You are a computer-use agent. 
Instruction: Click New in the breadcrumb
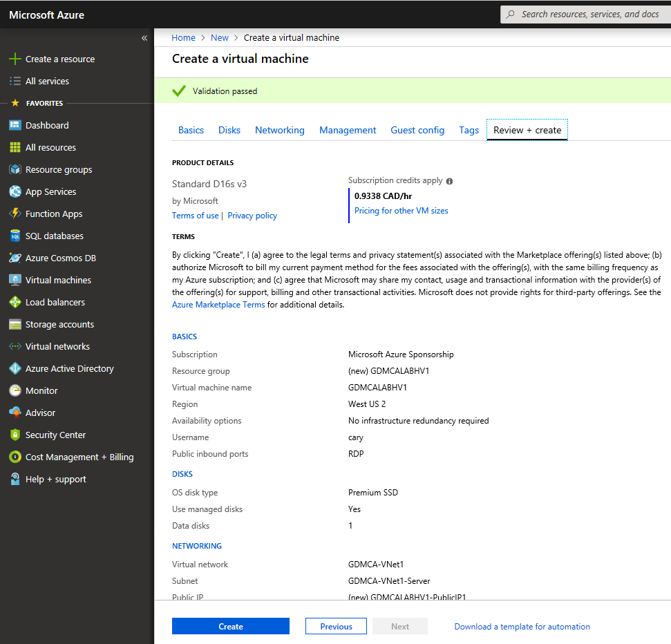click(x=220, y=37)
